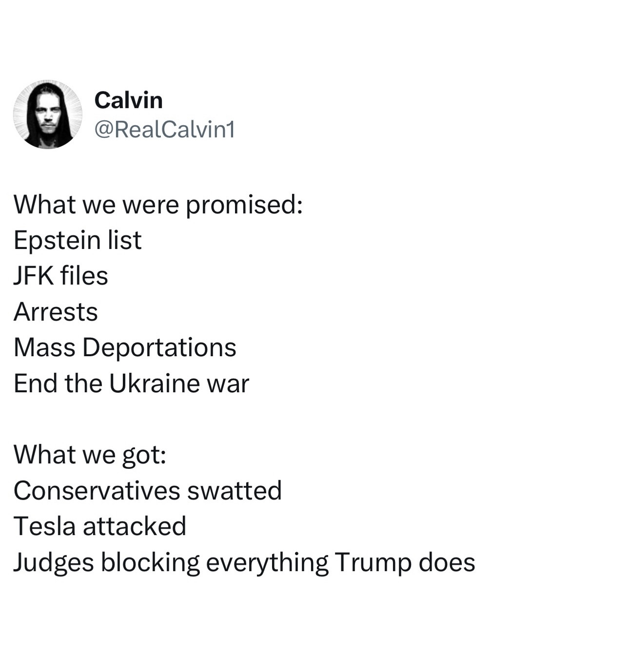This screenshot has width=629, height=672.
Task: Click Calvin's profile picture avatar
Action: pyautogui.click(x=47, y=115)
